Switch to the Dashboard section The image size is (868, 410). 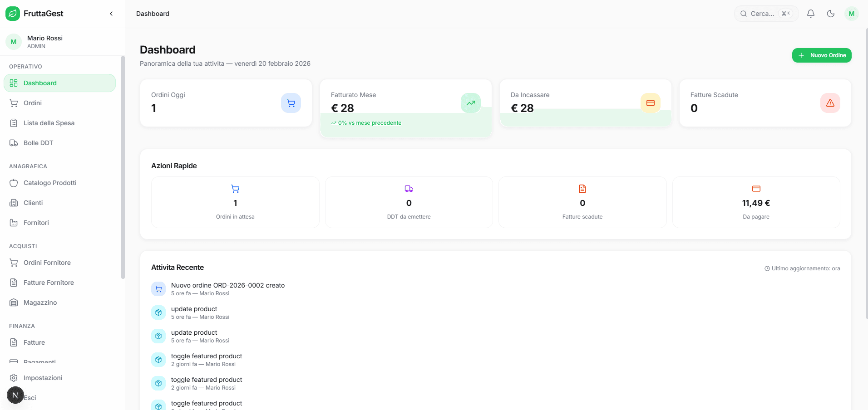tap(40, 83)
